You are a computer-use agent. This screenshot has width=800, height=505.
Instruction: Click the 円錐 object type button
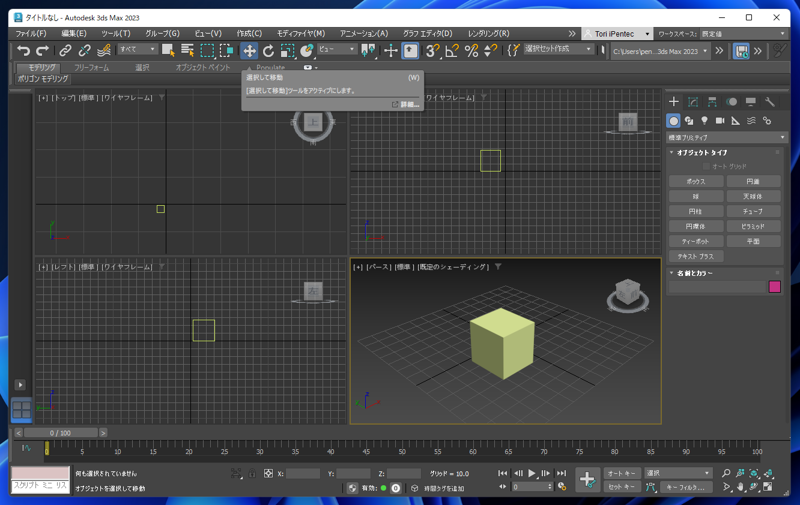[x=753, y=181]
